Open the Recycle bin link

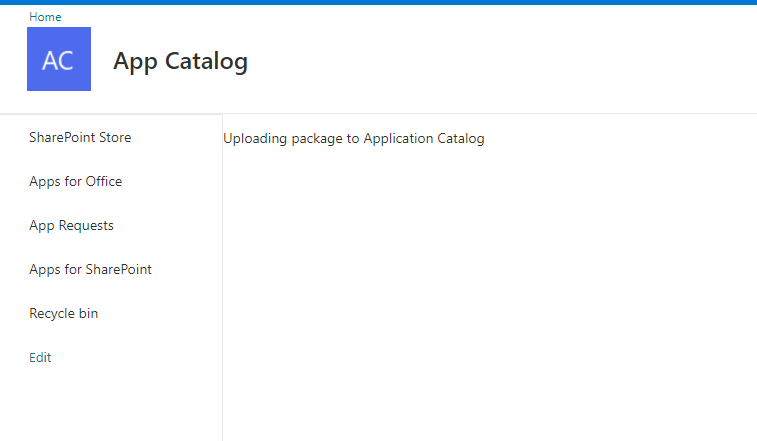pyautogui.click(x=63, y=313)
